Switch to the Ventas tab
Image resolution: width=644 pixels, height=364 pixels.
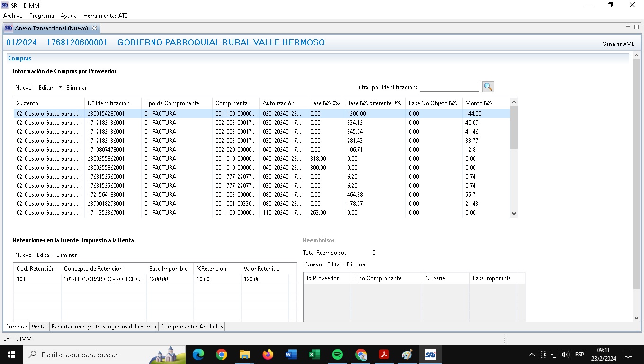pyautogui.click(x=40, y=327)
